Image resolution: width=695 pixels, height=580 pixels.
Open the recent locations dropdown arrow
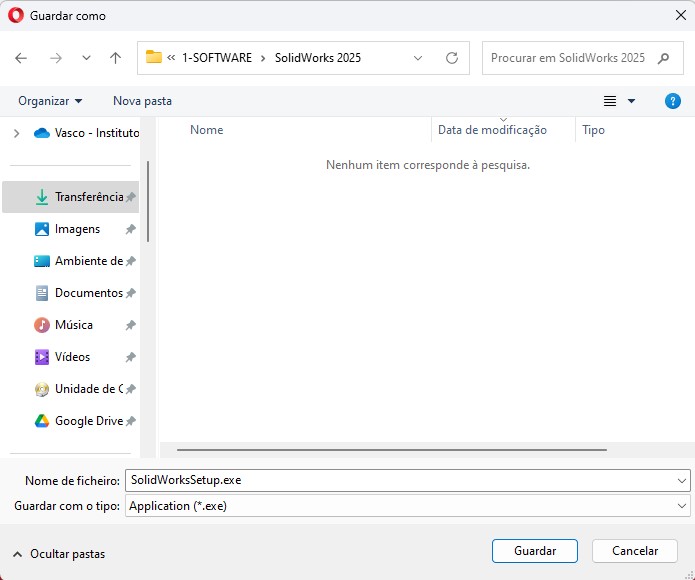click(x=85, y=58)
